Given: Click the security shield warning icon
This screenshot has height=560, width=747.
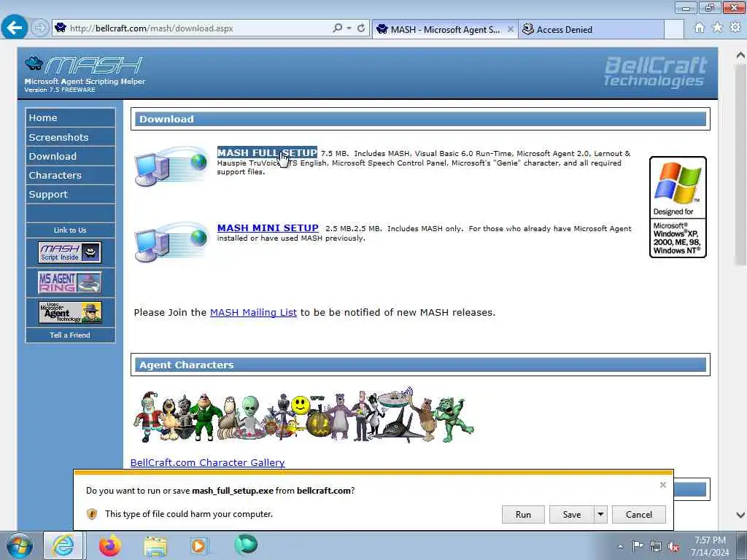Looking at the screenshot, I should (x=92, y=514).
